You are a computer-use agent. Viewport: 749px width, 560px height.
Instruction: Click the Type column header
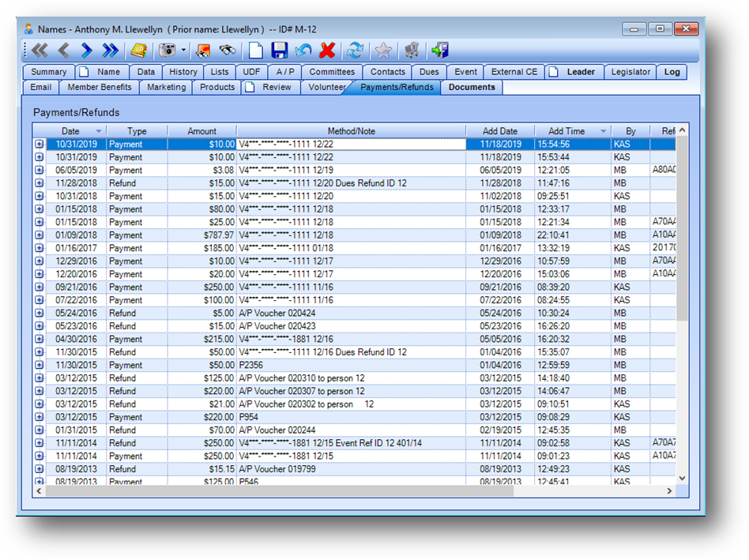pos(137,131)
